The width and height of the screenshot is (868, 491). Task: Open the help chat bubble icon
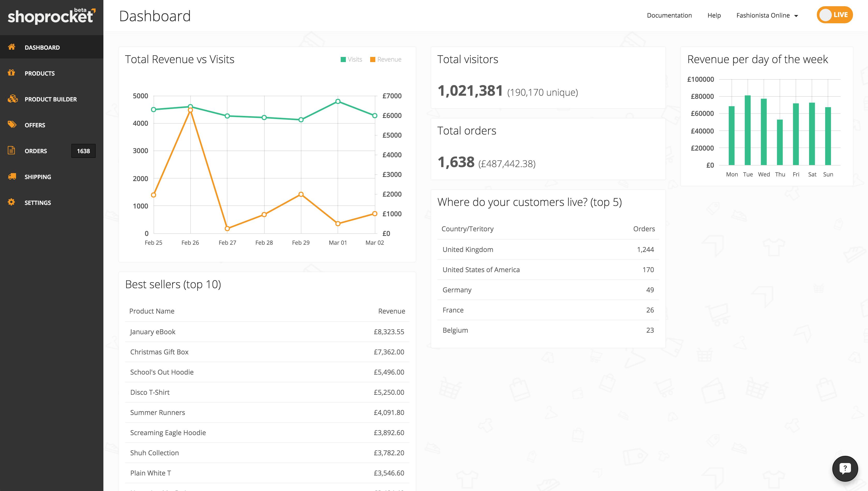tap(845, 468)
